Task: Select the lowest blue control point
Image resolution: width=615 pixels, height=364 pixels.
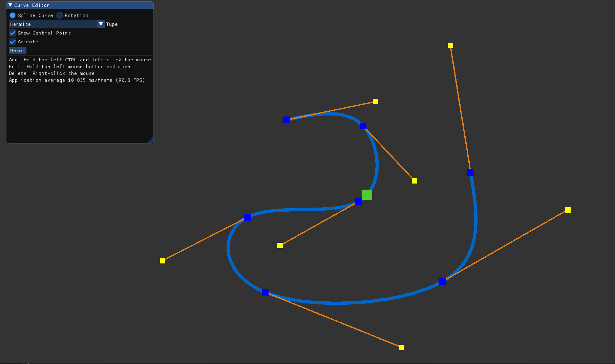Action: coord(265,292)
